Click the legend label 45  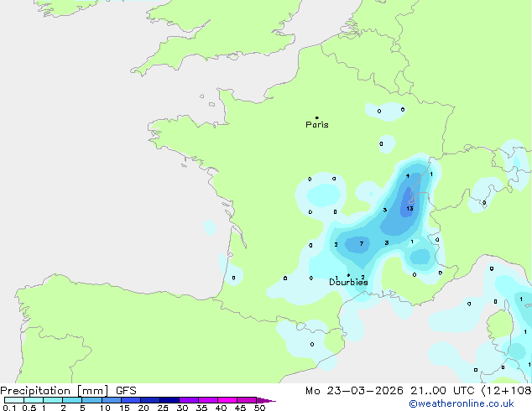[x=240, y=408]
